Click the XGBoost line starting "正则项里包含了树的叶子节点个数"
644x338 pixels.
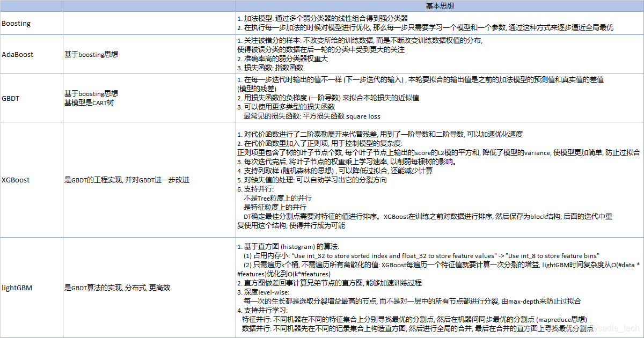click(438, 152)
